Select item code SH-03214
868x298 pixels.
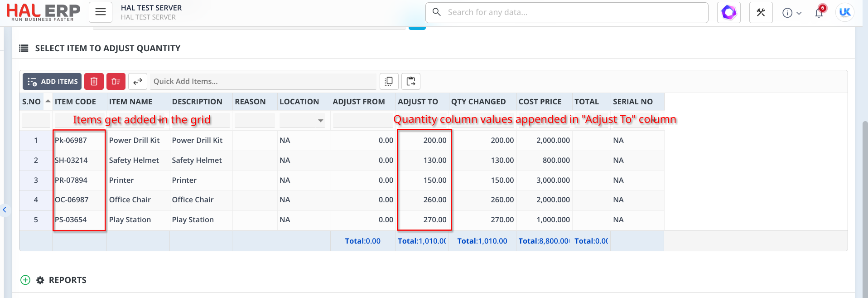(71, 160)
